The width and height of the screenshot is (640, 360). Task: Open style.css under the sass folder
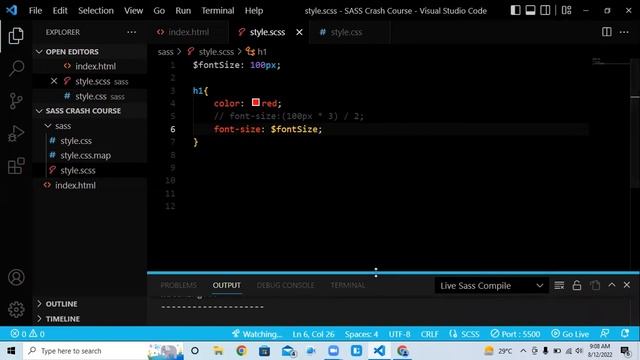pos(90,141)
